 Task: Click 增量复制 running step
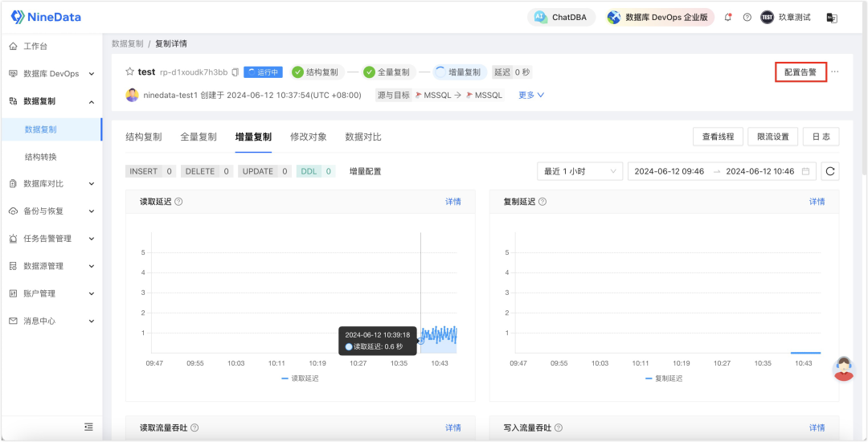pyautogui.click(x=460, y=72)
